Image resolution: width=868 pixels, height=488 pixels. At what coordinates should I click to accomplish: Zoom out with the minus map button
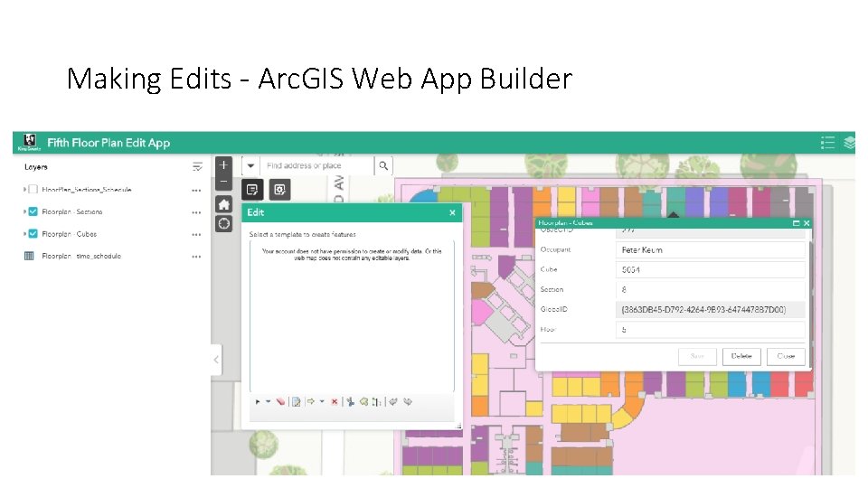point(223,182)
